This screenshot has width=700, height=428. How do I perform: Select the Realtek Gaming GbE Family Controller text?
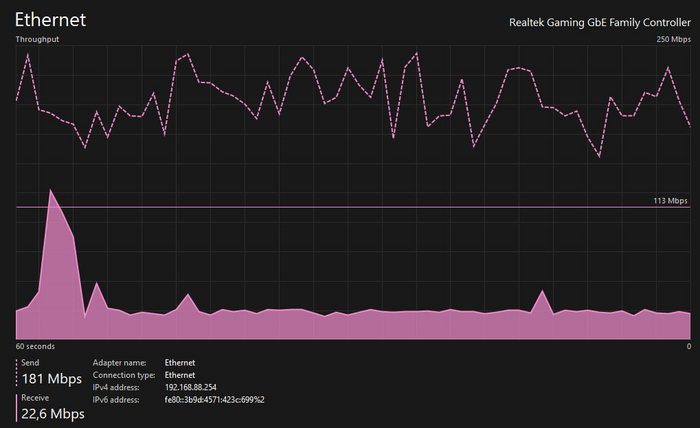(x=600, y=23)
